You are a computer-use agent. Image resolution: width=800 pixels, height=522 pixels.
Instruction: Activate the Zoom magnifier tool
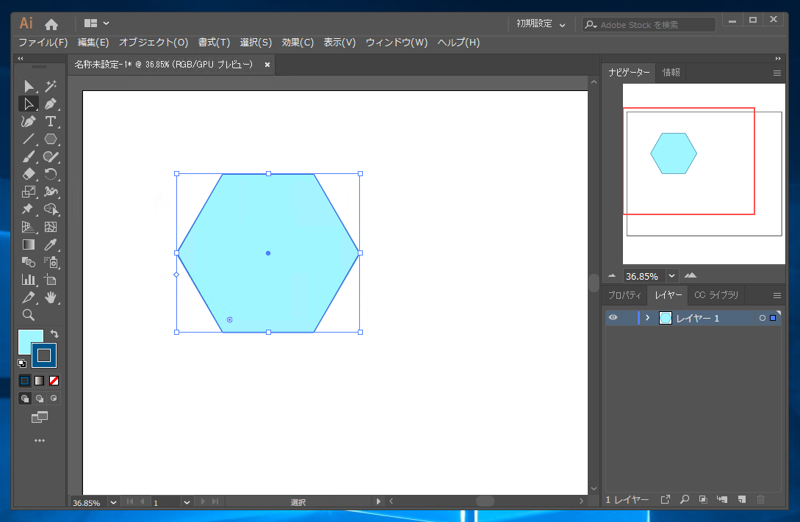point(28,315)
